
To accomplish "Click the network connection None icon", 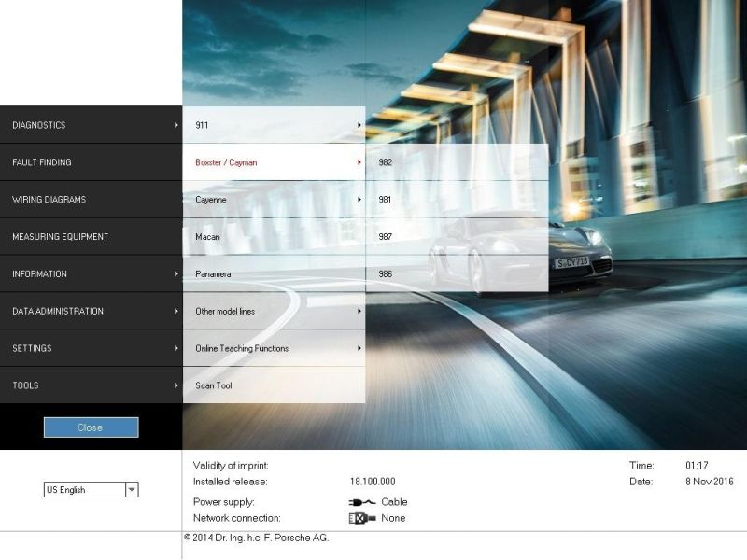I will pos(362,518).
